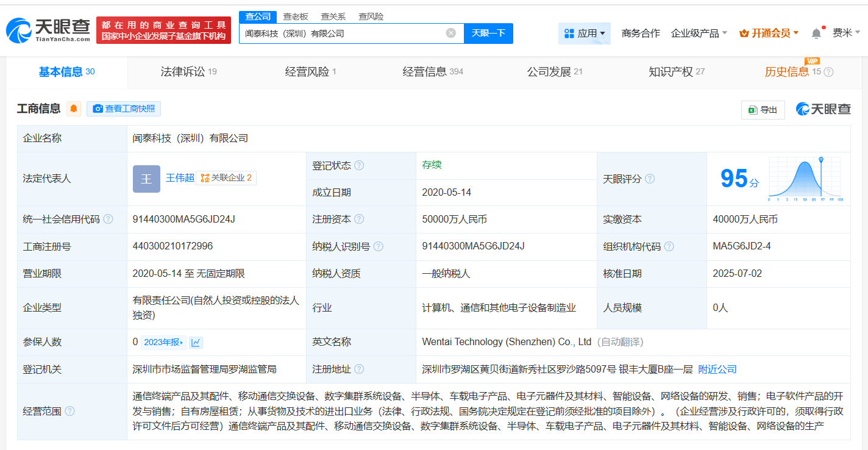Expand the 企业级产品 dropdown
Image resolution: width=868 pixels, height=450 pixels.
(699, 33)
